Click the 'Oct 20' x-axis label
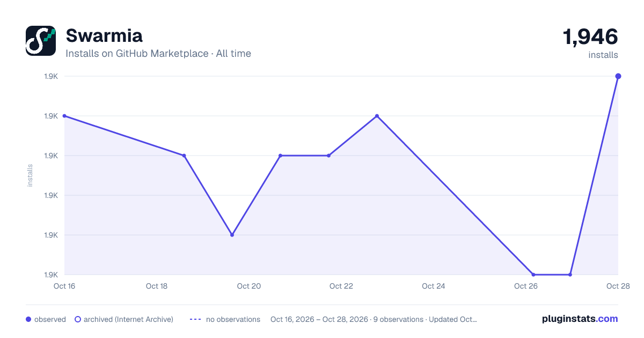Screen dimensions: 644x338 [x=249, y=286]
